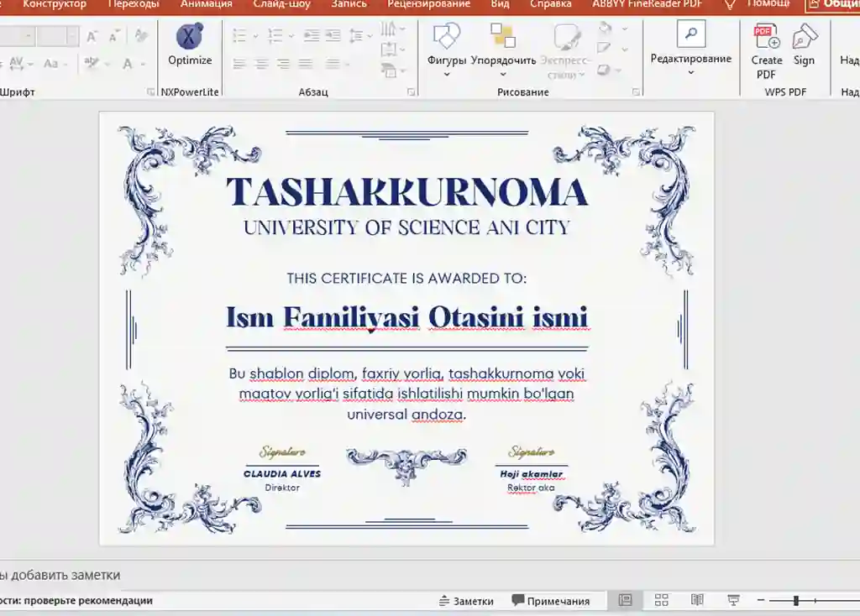Screen dimensions: 860x616
Task: Open the shape fill dropdown arrow
Action: click(x=625, y=28)
